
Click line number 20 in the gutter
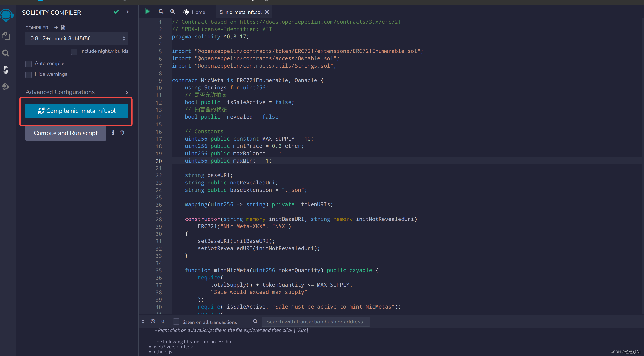tap(159, 161)
